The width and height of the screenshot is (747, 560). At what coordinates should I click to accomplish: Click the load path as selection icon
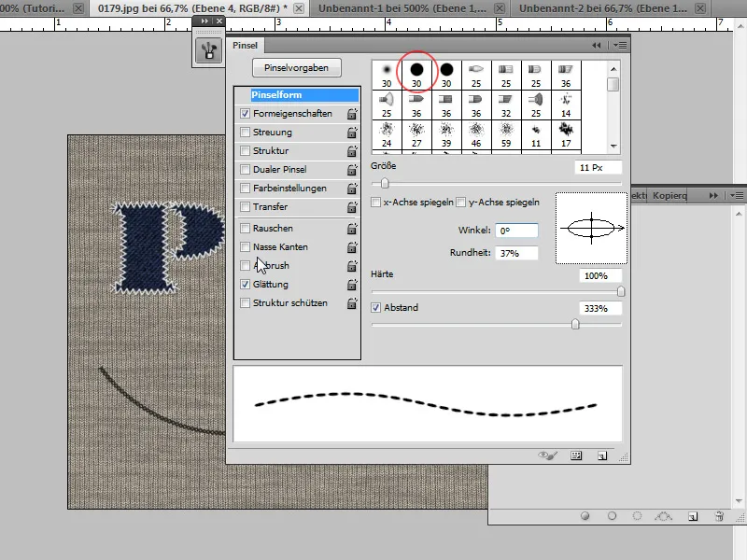(637, 516)
